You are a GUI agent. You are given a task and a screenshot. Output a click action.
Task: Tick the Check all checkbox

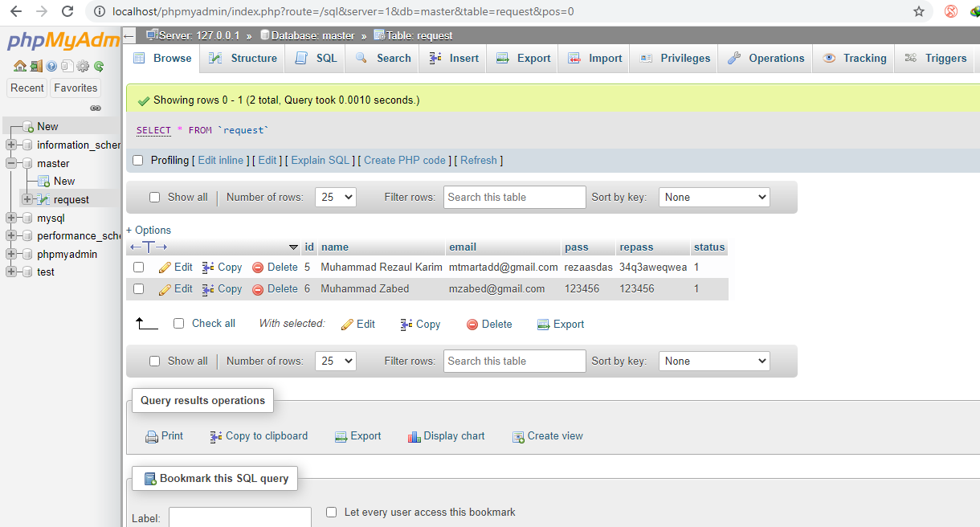[x=179, y=324]
